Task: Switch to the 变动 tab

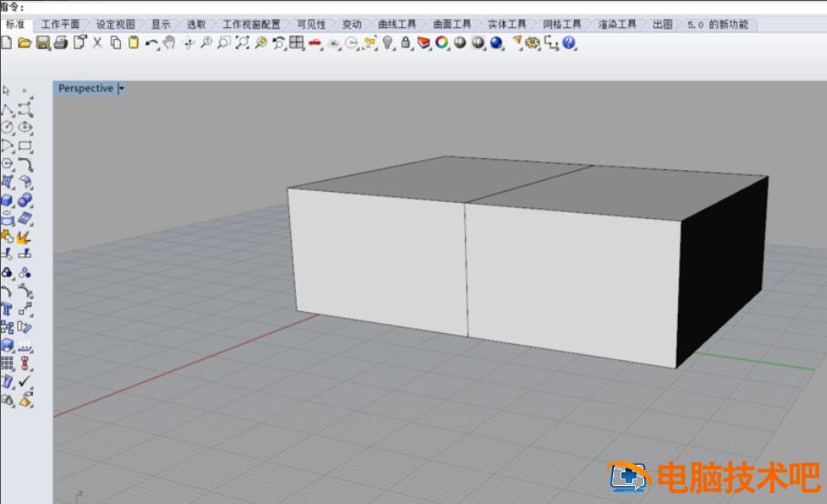Action: point(352,25)
